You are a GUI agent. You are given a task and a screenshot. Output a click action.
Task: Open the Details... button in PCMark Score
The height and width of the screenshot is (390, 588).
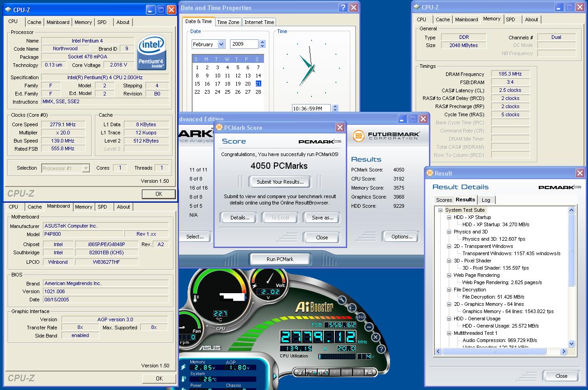point(240,218)
